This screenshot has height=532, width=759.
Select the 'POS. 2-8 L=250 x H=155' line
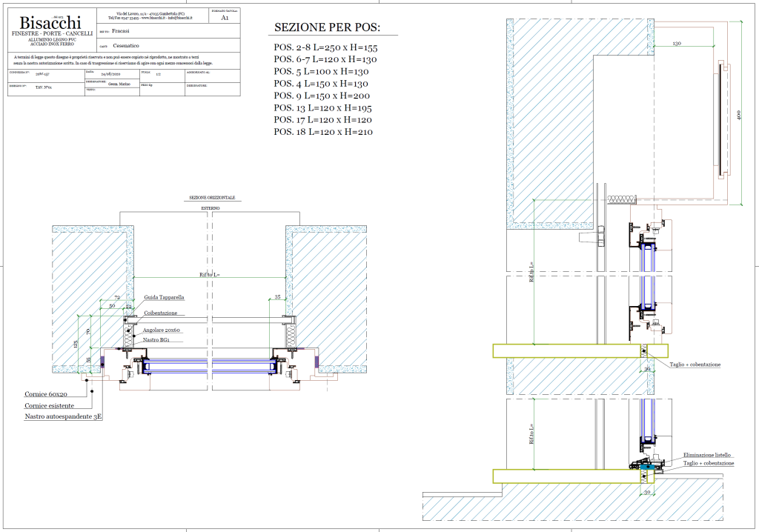[325, 47]
